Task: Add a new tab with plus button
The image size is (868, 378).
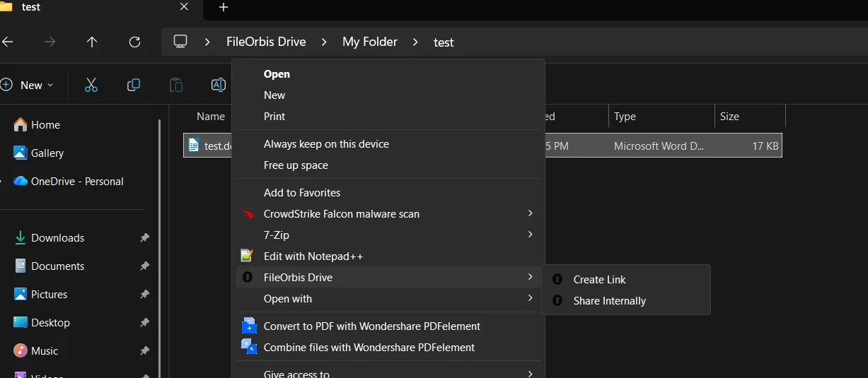Action: pyautogui.click(x=224, y=7)
